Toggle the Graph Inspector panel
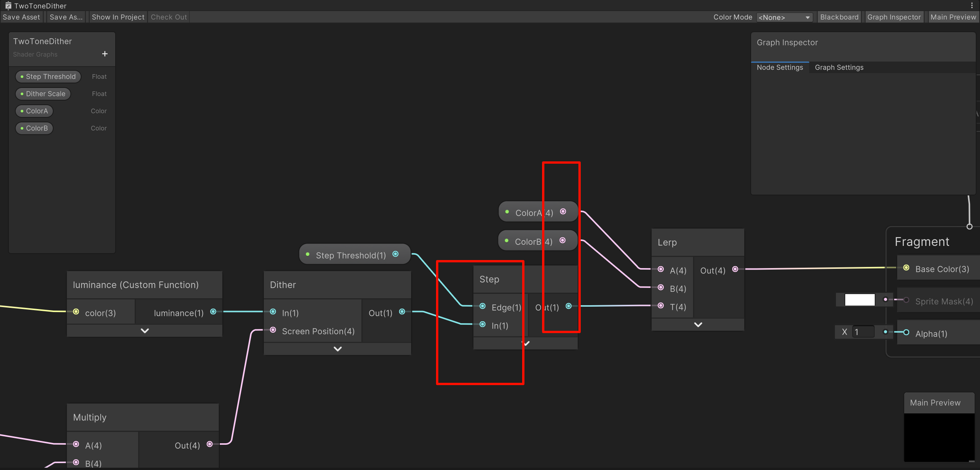980x470 pixels. click(x=893, y=17)
